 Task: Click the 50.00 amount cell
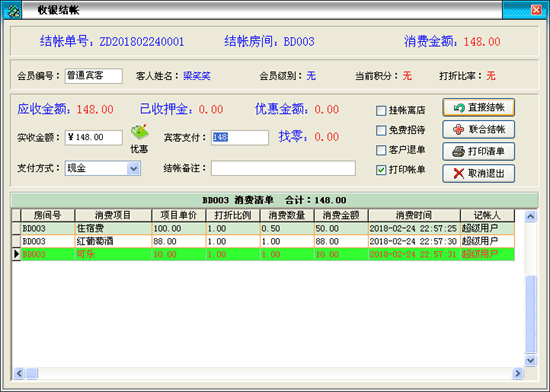pyautogui.click(x=341, y=229)
